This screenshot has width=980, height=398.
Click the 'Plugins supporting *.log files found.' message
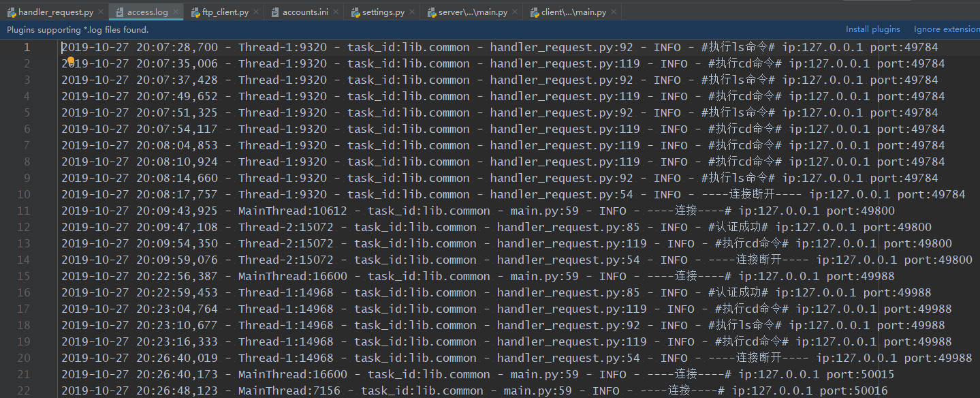(x=78, y=29)
